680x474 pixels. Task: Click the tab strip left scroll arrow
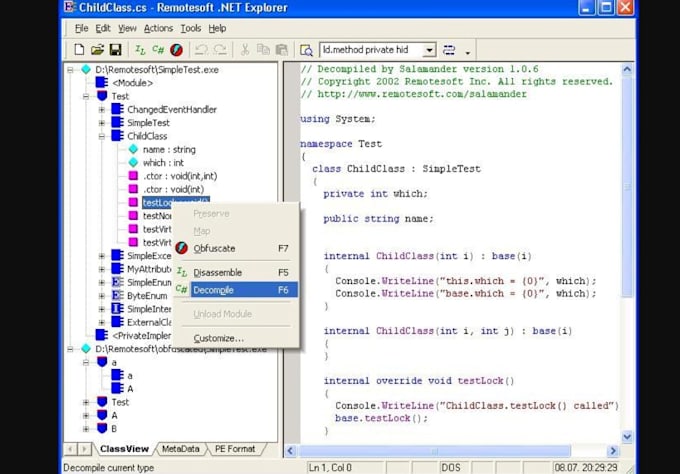[70, 449]
